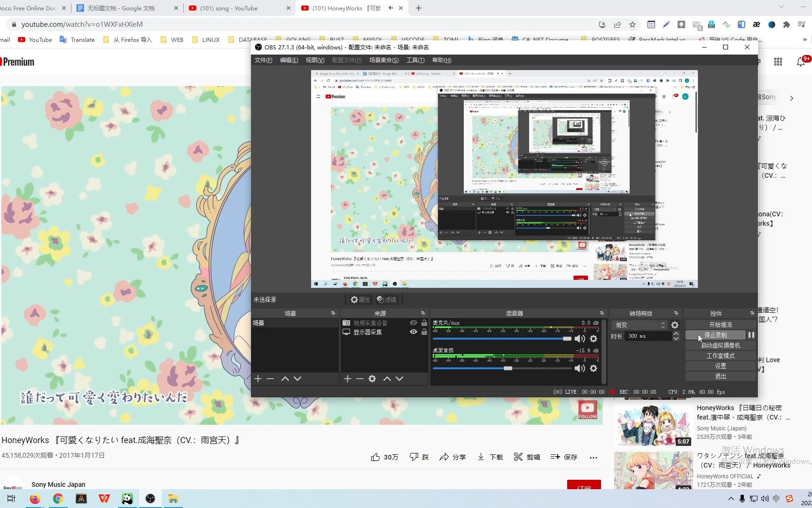Viewport: 812px width, 508px height.
Task: Bookmark this page with the star icon
Action: (632, 24)
